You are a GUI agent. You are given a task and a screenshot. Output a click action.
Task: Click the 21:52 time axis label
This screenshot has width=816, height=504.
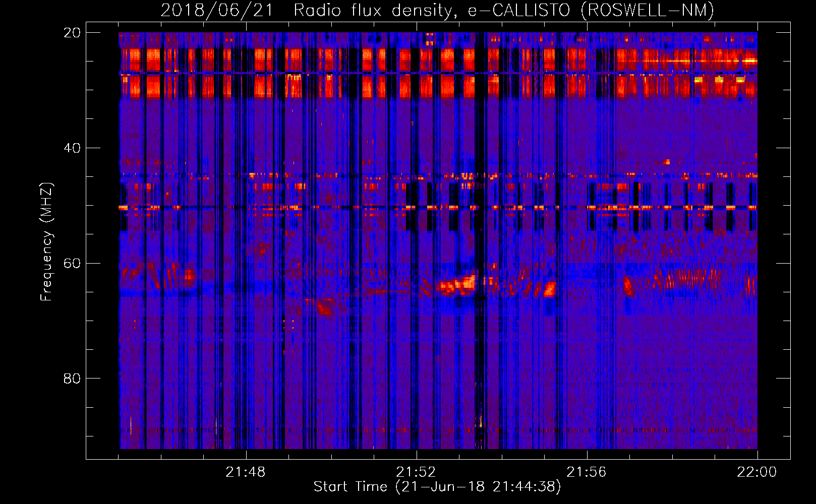416,472
